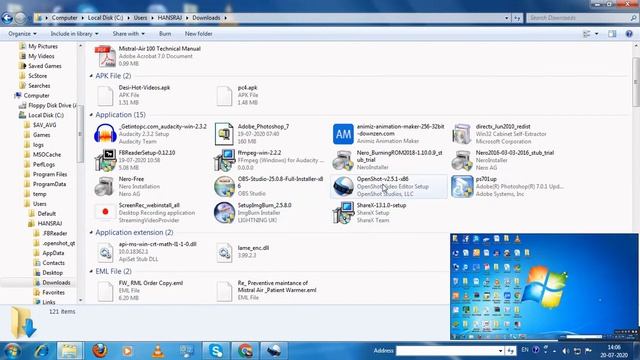Select MSOCache folder in navigation tree
This screenshot has height=360, width=640.
(x=47, y=155)
